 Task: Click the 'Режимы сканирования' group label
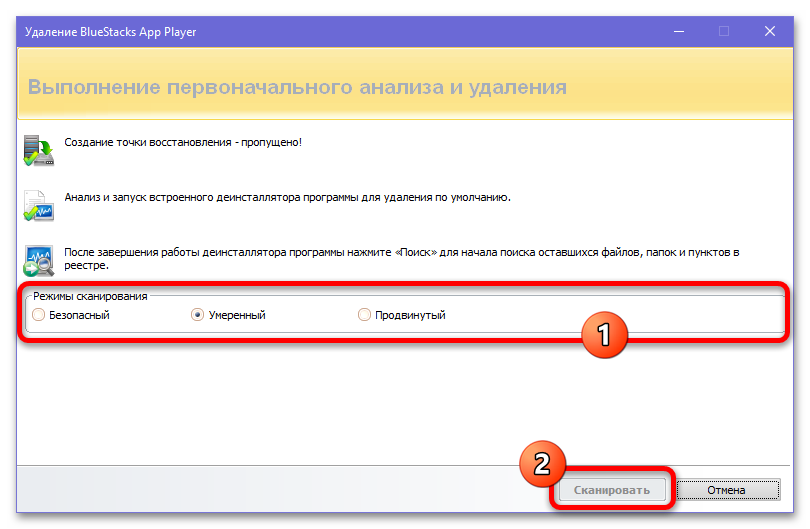click(x=90, y=297)
